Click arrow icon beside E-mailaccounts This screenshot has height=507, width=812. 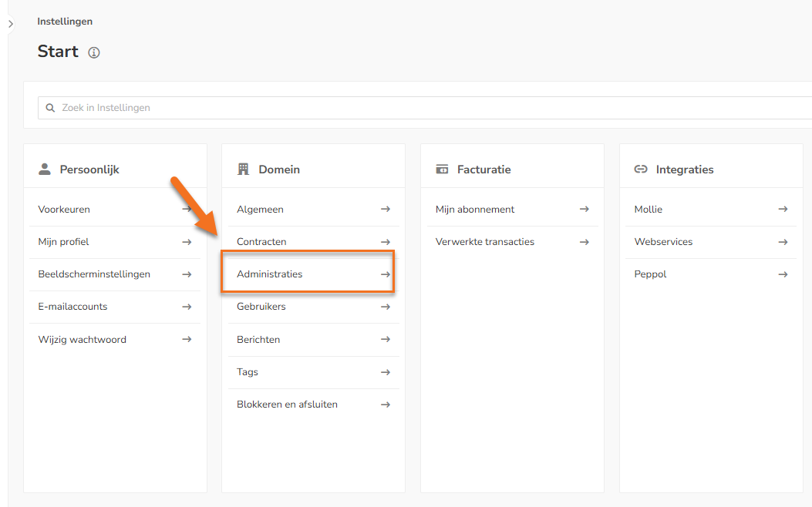[x=187, y=307]
